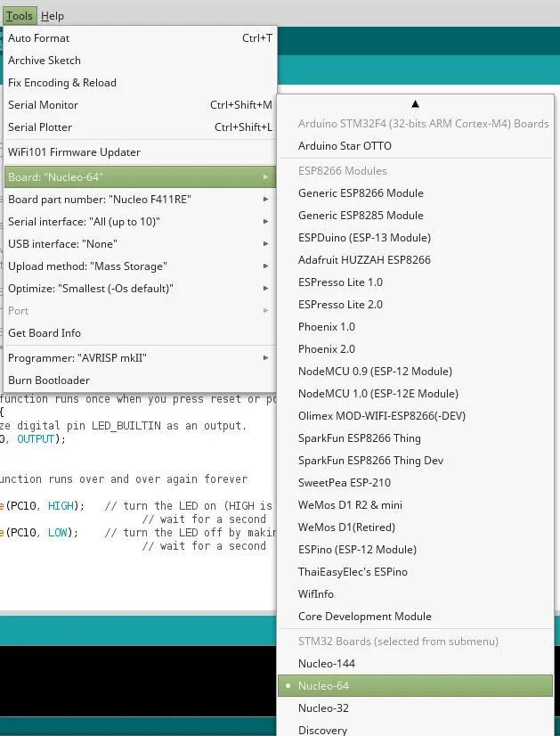Image resolution: width=560 pixels, height=736 pixels.
Task: Choose SparkFun ESP8266 Thing
Action: [416, 438]
